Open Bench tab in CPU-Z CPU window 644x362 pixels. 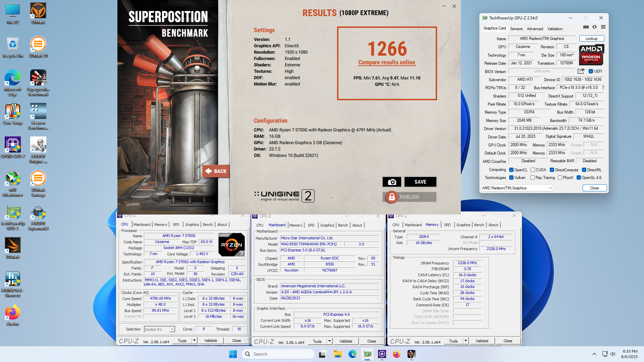(208, 225)
